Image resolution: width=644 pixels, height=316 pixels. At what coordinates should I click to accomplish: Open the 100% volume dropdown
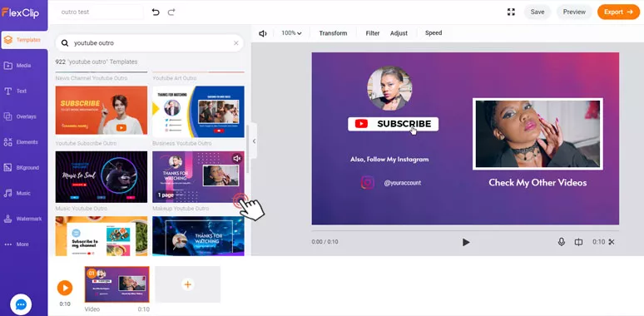291,33
